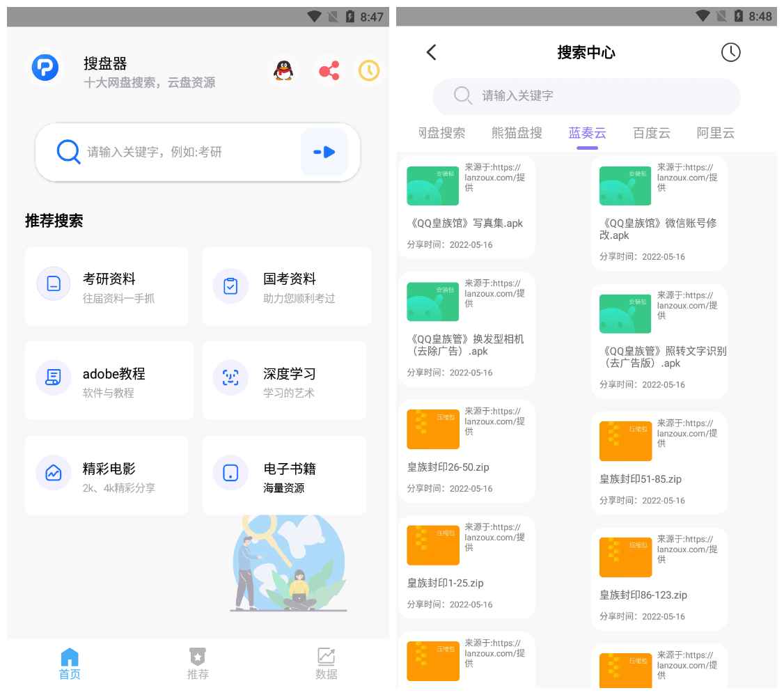Viewport: 784px width, 695px height.
Task: Submit search with blue arrow button
Action: 324,152
